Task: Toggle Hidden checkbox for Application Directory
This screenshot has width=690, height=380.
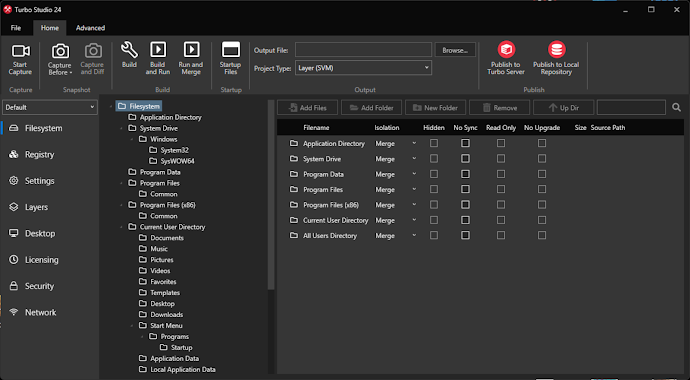Action: [434, 143]
